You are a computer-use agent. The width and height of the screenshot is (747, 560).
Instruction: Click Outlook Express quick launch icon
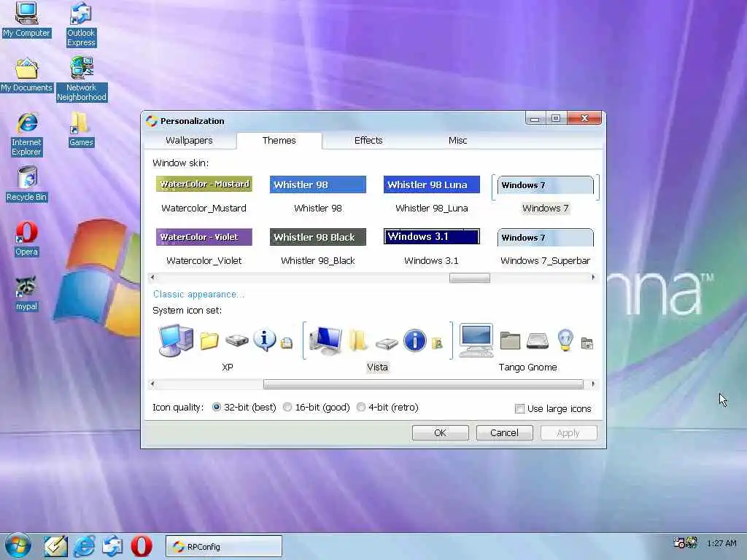(x=113, y=546)
